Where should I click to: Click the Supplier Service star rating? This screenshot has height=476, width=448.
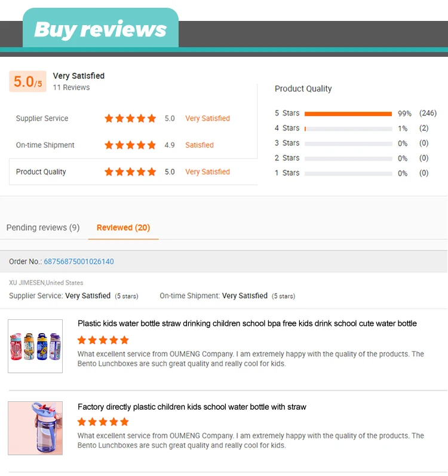[x=130, y=118]
